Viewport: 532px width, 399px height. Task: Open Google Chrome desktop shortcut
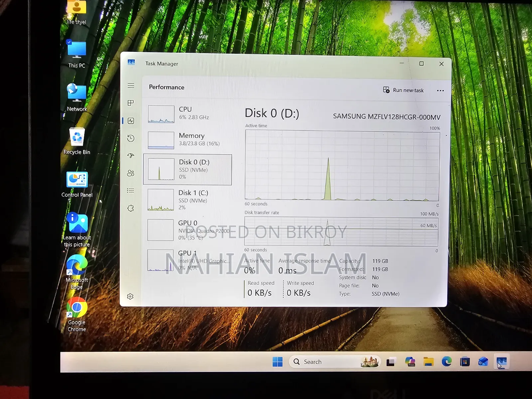[x=77, y=315]
